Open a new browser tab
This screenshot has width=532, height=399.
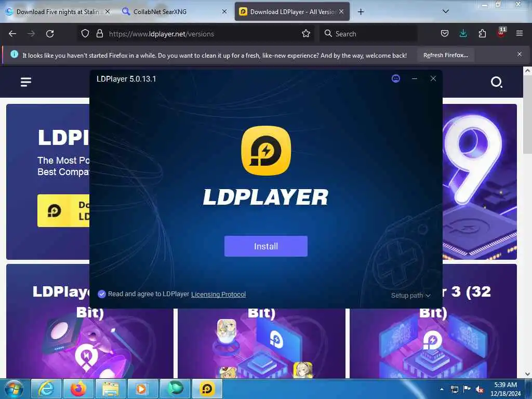coord(361,12)
